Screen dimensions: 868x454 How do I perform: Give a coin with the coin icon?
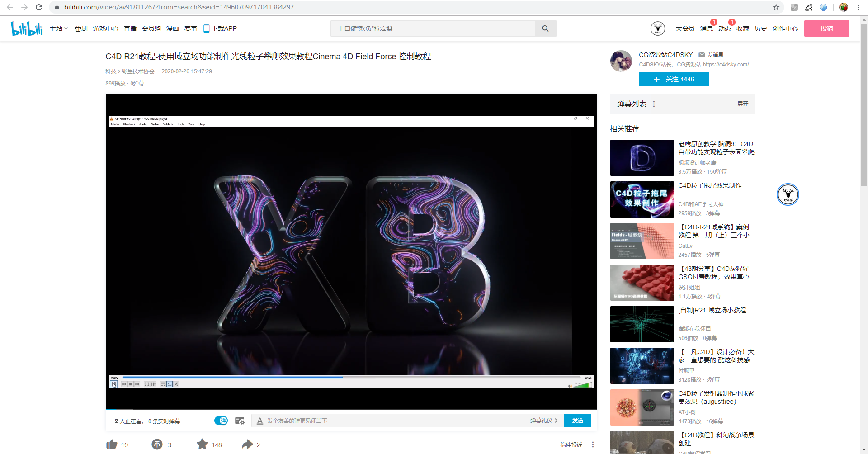coord(157,444)
